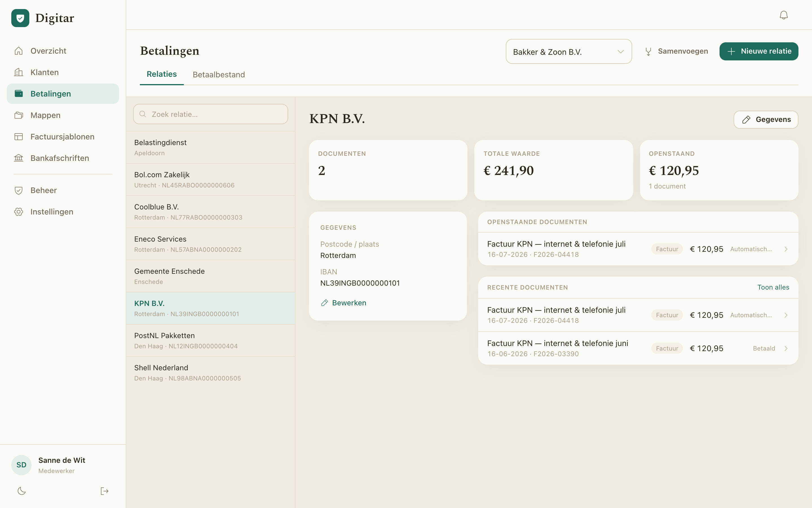This screenshot has width=812, height=508.
Task: Open the notifications bell
Action: coord(784,15)
